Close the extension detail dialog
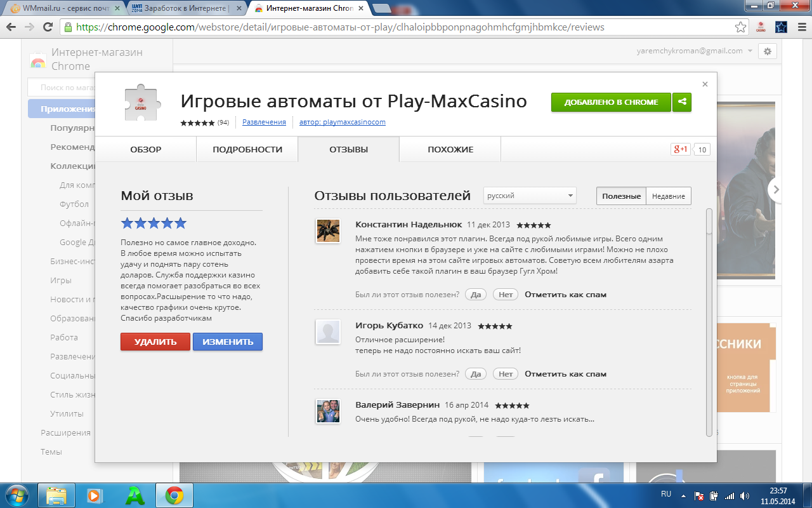Screen dimensions: 812x508 click(x=705, y=84)
